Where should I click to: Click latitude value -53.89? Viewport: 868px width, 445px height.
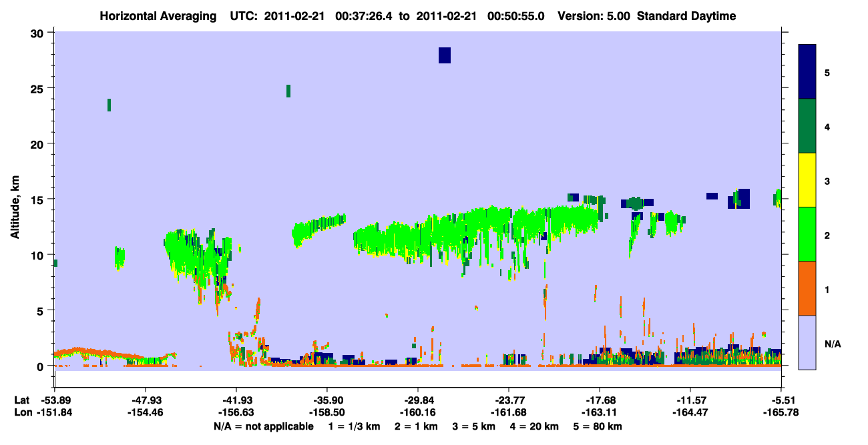55,400
